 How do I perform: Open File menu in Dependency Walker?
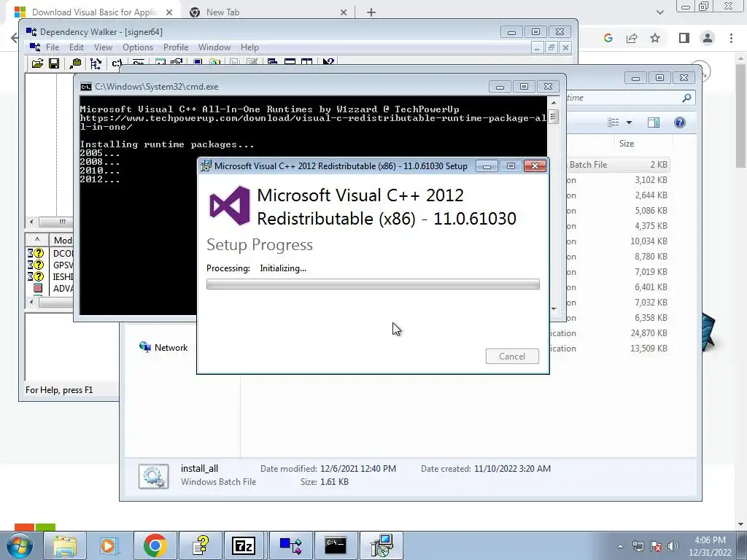point(53,47)
